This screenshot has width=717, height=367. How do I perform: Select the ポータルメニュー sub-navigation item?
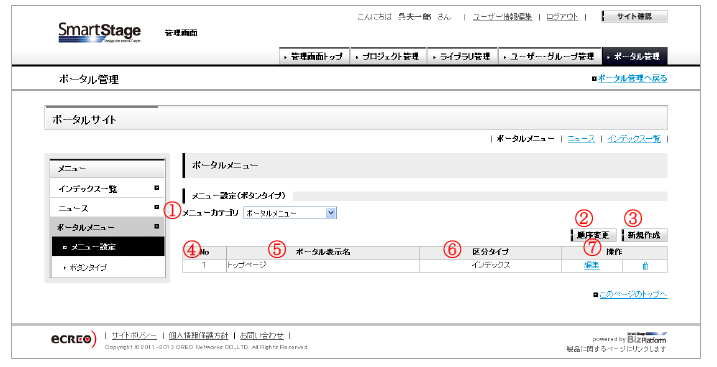point(525,138)
